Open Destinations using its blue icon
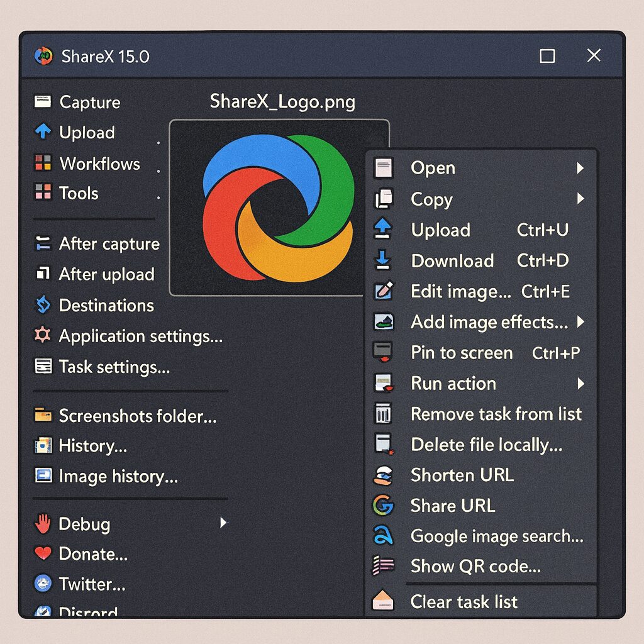This screenshot has width=644, height=644. [43, 305]
